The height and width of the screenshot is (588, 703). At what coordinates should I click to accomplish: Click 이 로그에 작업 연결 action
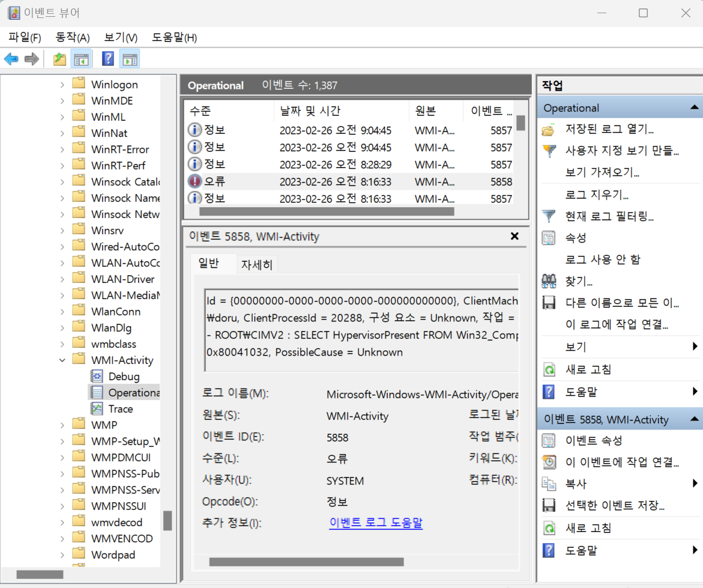coord(617,324)
